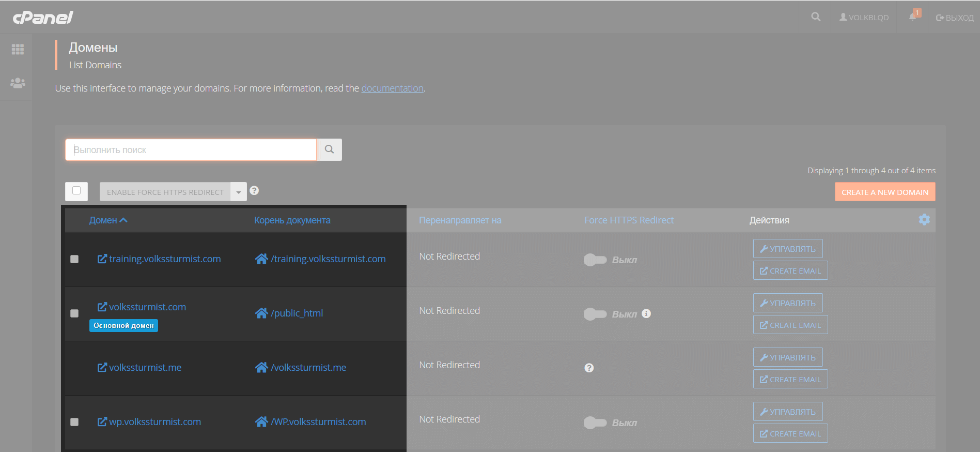
Task: Open /training.volkssturmist.com document root
Action: point(328,259)
